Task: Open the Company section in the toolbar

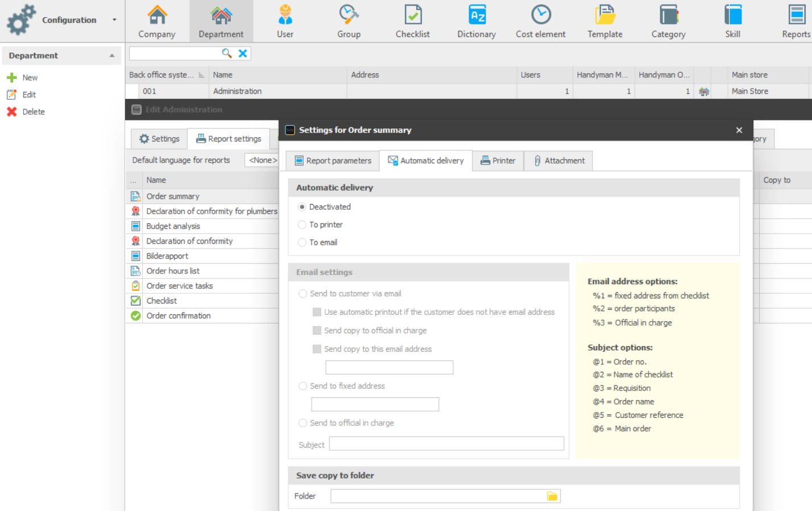Action: pos(157,22)
